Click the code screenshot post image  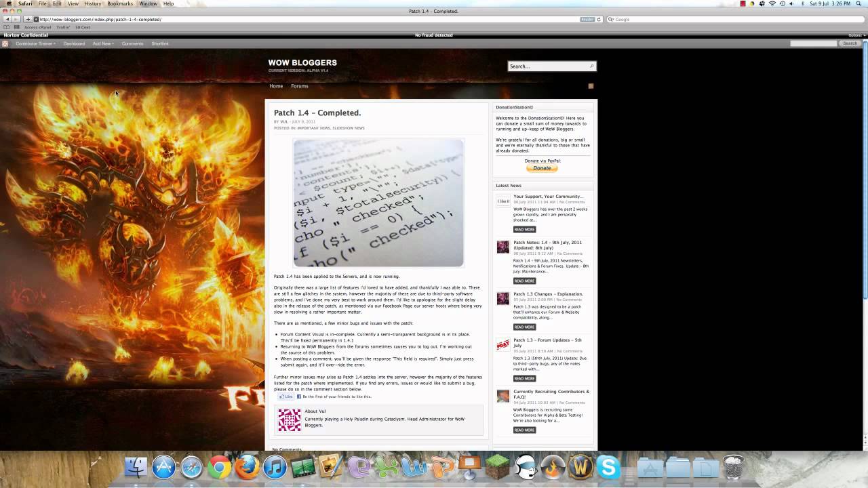coord(378,203)
